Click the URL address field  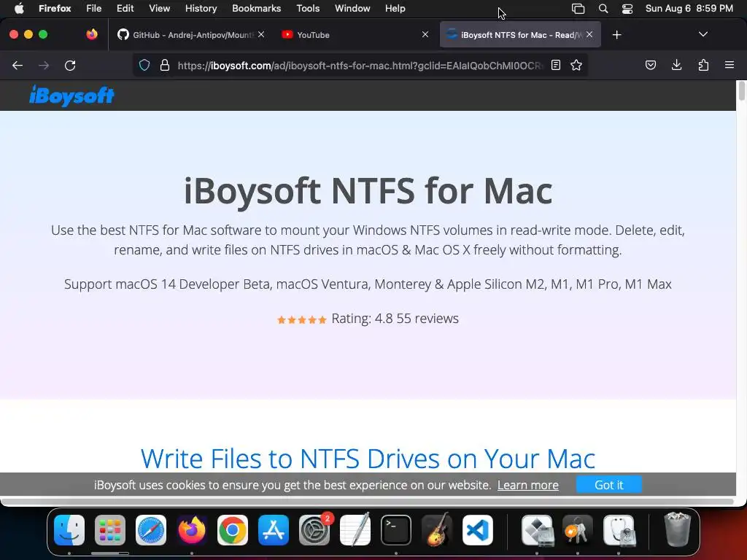(360, 66)
